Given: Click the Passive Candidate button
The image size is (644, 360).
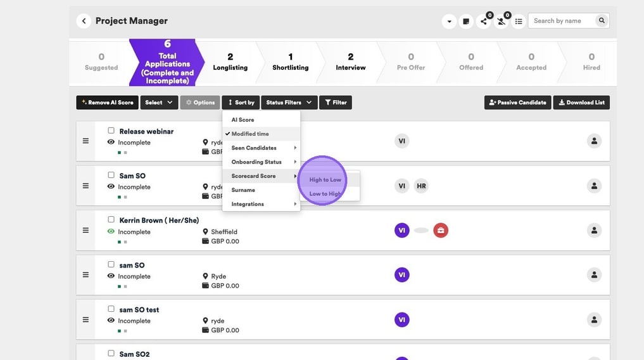Looking at the screenshot, I should pyautogui.click(x=517, y=102).
